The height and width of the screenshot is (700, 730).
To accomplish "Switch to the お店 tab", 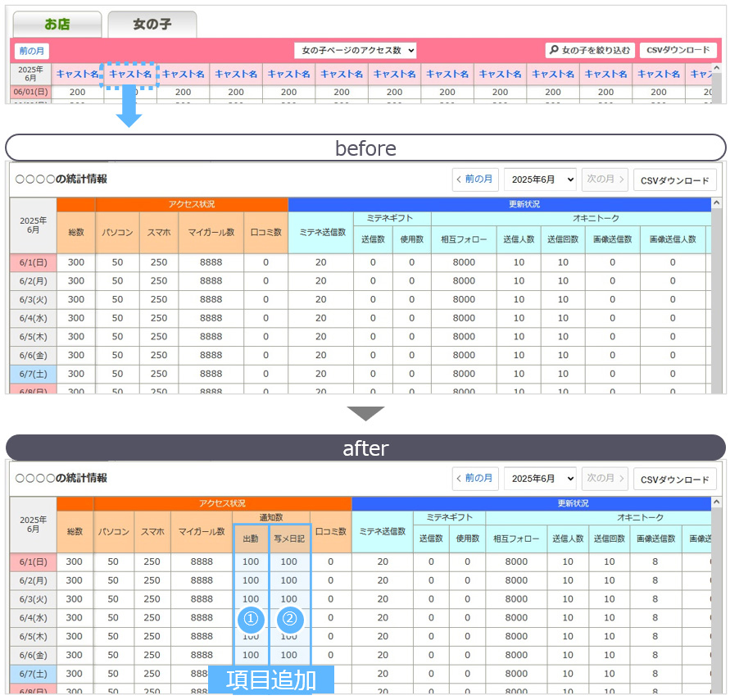I will pyautogui.click(x=57, y=25).
